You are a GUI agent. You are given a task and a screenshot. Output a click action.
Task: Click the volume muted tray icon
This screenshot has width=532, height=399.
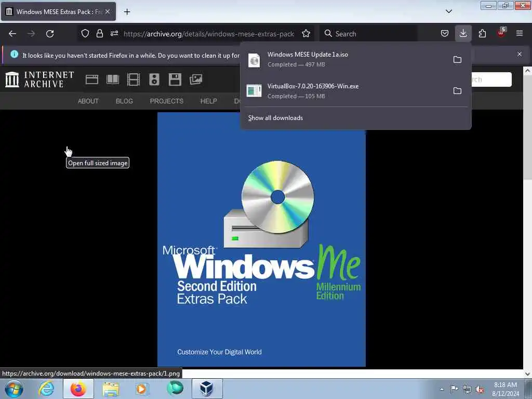pyautogui.click(x=480, y=389)
